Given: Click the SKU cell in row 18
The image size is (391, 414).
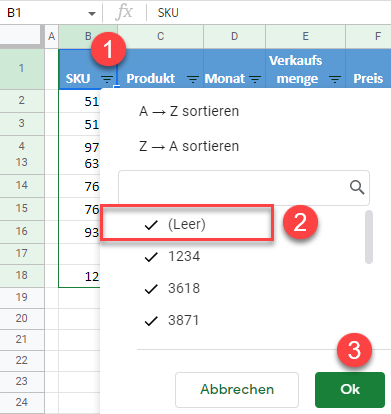Looking at the screenshot, I should tap(79, 276).
